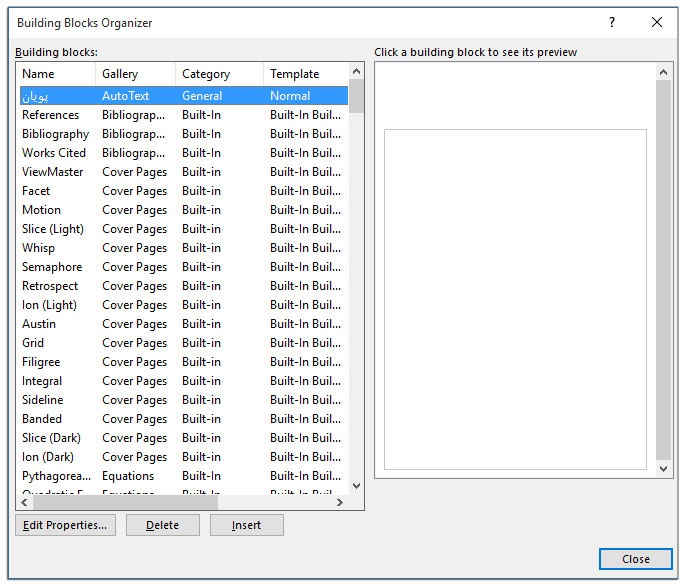This screenshot has width=688, height=587.
Task: Click the list's horizontal scrollbar thumb
Action: (x=125, y=502)
